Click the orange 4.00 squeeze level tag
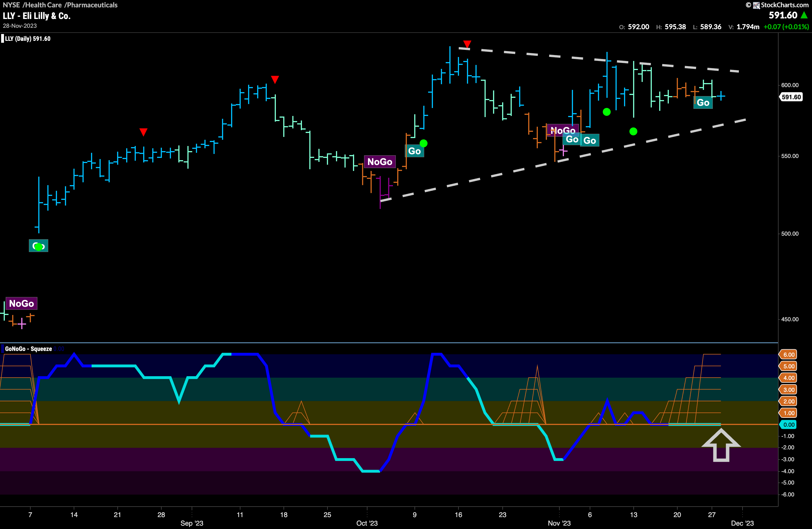 (788, 378)
